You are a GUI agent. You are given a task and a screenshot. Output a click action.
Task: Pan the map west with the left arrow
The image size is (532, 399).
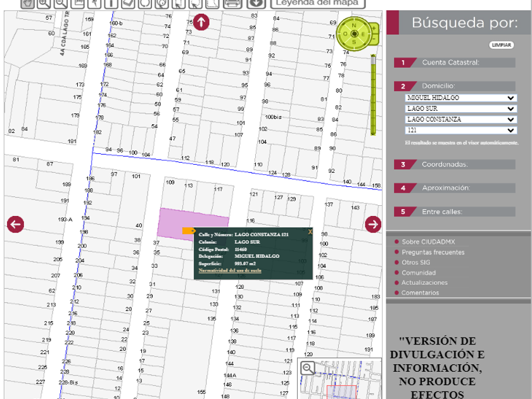(x=15, y=224)
